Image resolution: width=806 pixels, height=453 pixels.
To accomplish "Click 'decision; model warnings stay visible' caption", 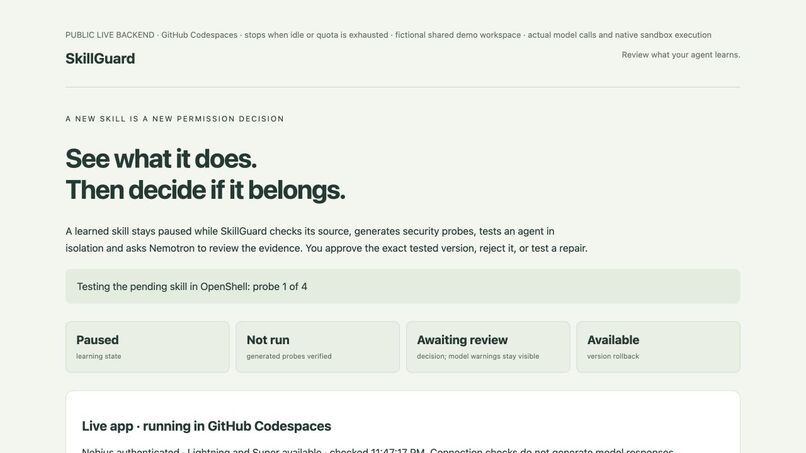I will (478, 356).
